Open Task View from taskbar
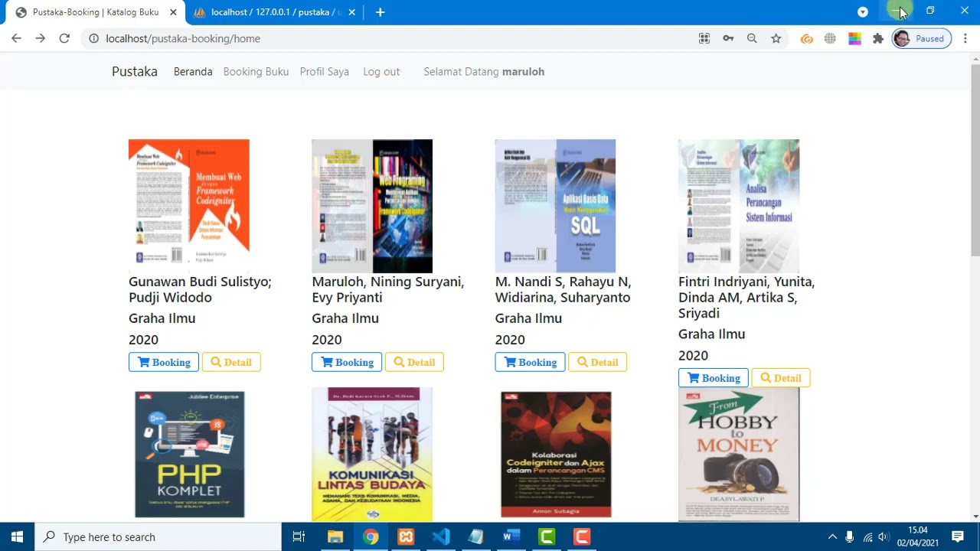The image size is (980, 551). click(x=299, y=536)
